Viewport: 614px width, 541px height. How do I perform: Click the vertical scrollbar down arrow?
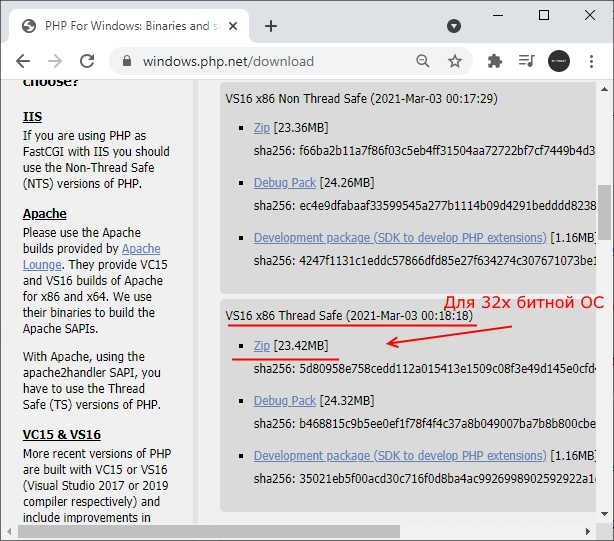tap(605, 514)
